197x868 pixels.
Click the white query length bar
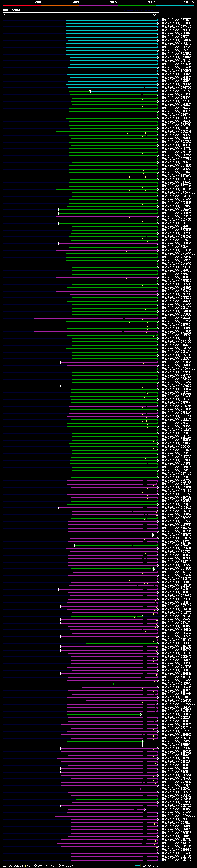pyautogui.click(x=81, y=13)
